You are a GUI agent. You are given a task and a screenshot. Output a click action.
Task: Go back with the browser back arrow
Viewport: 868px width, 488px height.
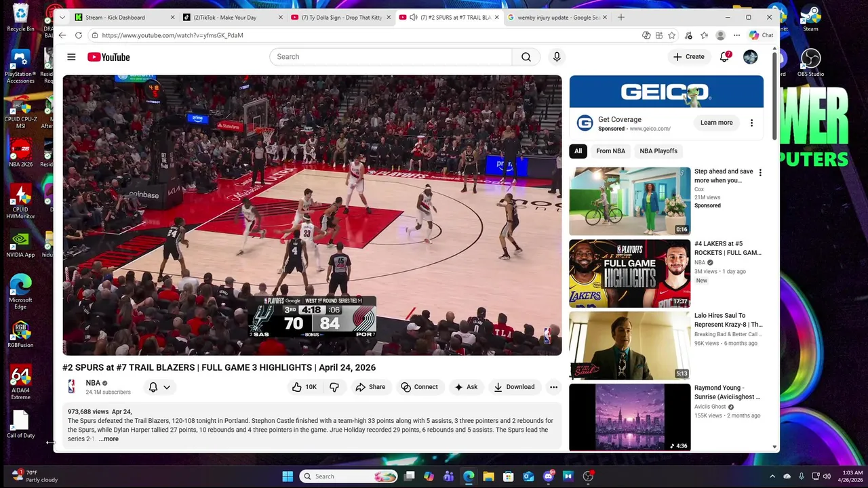click(62, 35)
